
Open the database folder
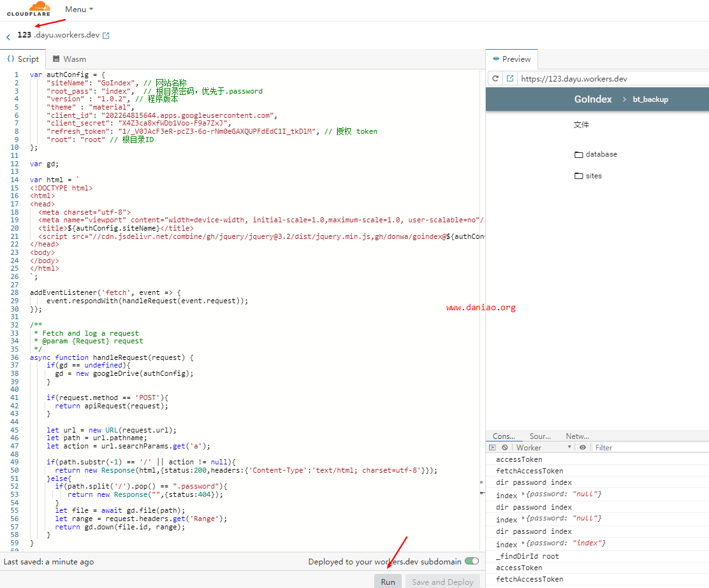coord(596,155)
